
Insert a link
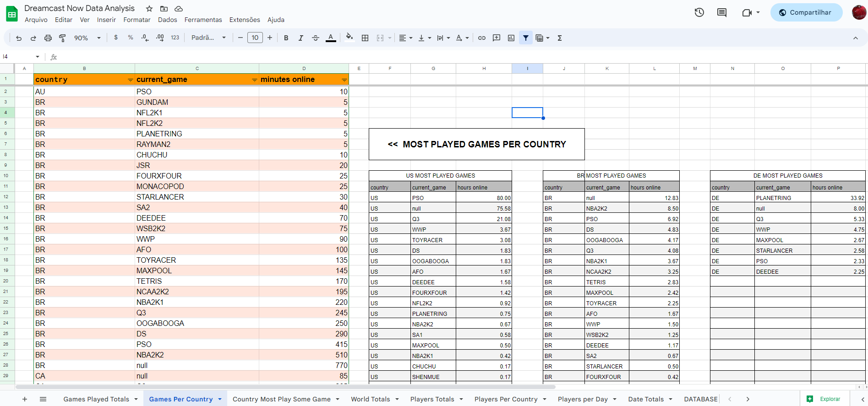click(x=482, y=38)
